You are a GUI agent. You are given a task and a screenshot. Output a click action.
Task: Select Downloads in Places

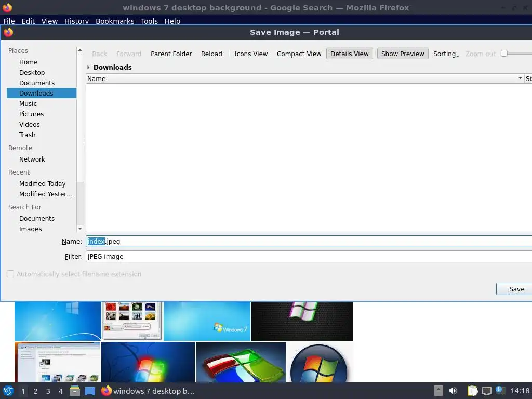42,93
